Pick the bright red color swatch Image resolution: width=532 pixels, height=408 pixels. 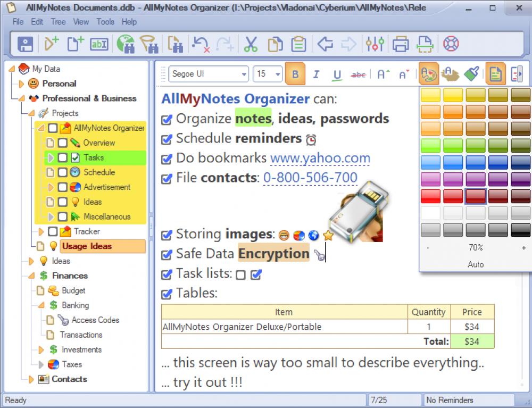click(x=431, y=196)
